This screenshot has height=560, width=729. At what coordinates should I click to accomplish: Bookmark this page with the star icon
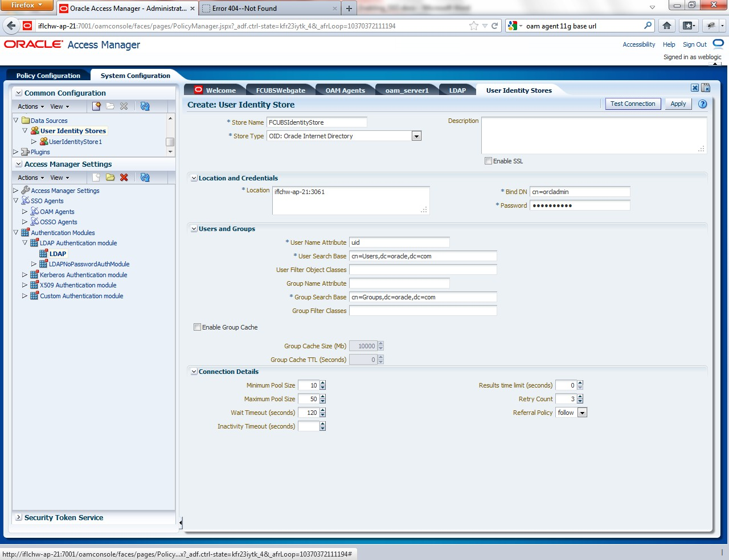coord(474,26)
